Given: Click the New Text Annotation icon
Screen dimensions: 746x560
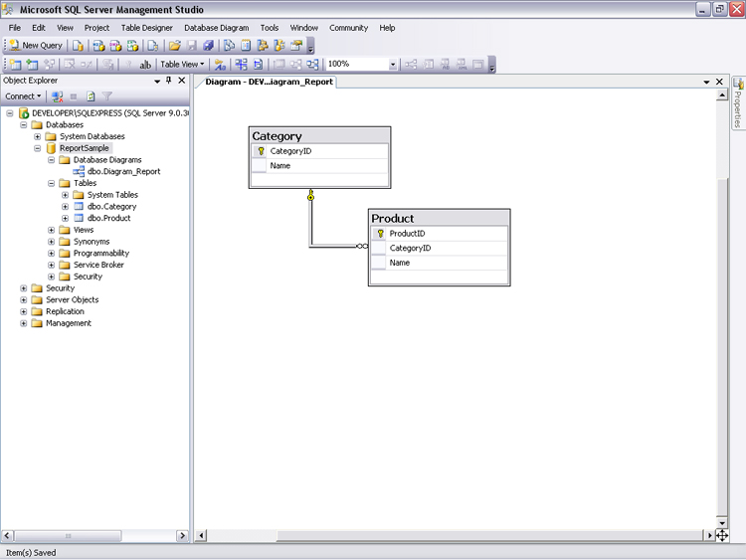Looking at the screenshot, I should click(x=145, y=65).
